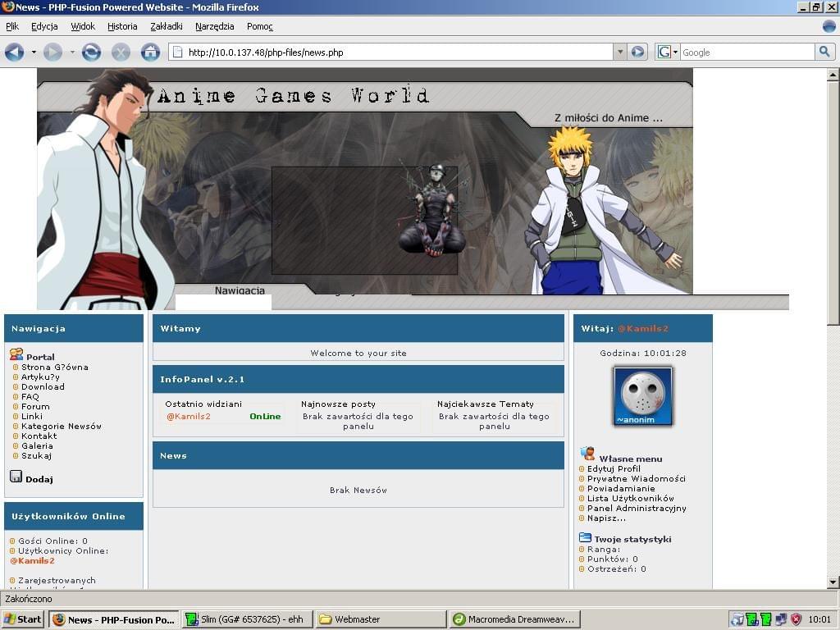Click the Go arrow next to address bar
This screenshot has height=630, width=840.
[x=637, y=52]
